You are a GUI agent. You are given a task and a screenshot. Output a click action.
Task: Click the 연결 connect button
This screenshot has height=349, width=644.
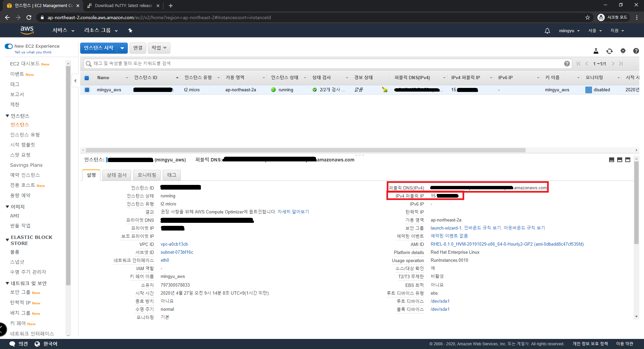[x=138, y=48]
